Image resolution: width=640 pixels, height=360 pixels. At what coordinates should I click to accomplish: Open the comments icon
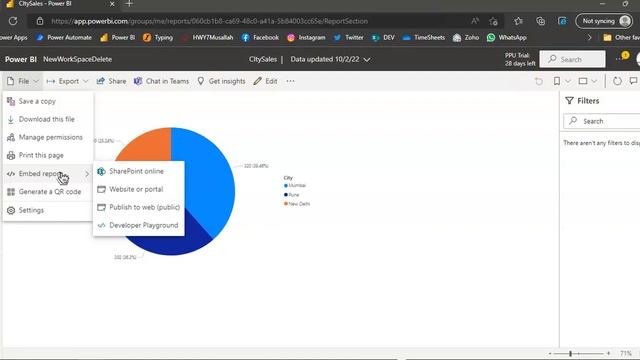click(633, 81)
